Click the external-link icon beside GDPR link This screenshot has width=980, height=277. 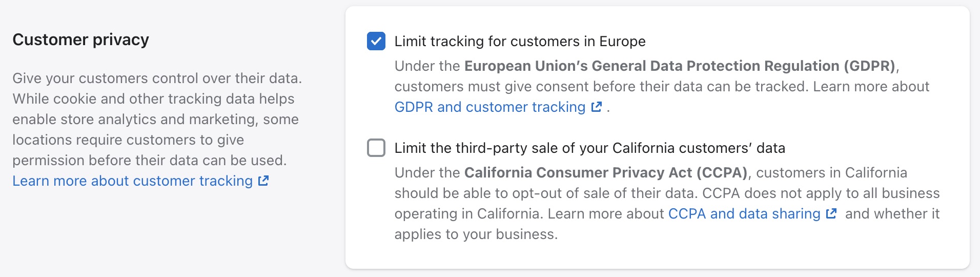596,107
